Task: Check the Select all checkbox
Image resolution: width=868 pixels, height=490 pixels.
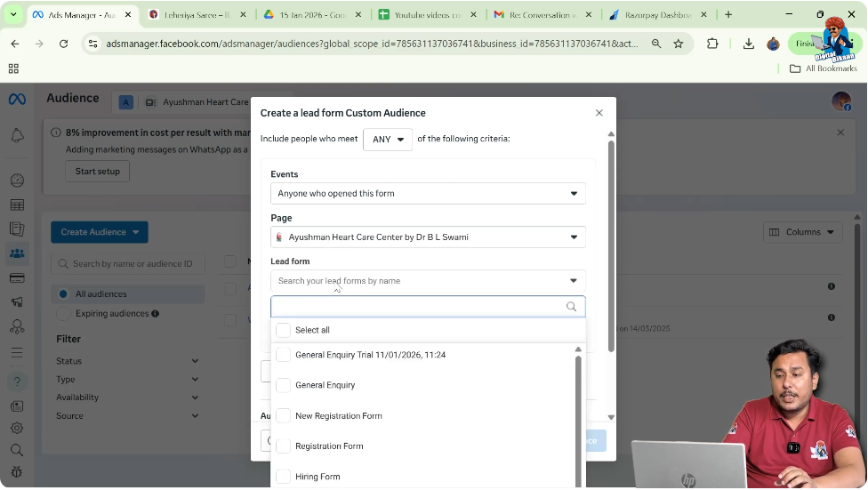Action: point(284,330)
